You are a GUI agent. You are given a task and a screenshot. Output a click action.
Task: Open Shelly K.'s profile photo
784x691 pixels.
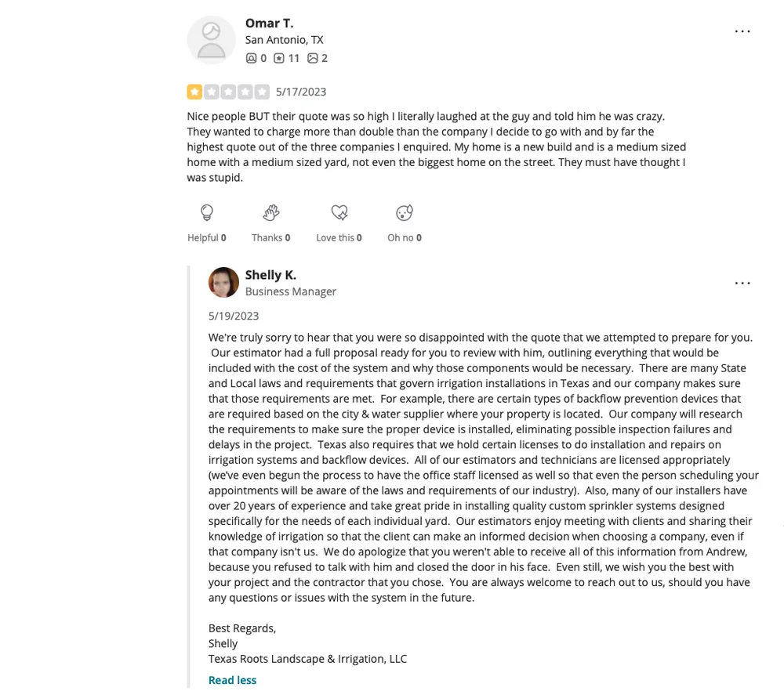point(223,283)
